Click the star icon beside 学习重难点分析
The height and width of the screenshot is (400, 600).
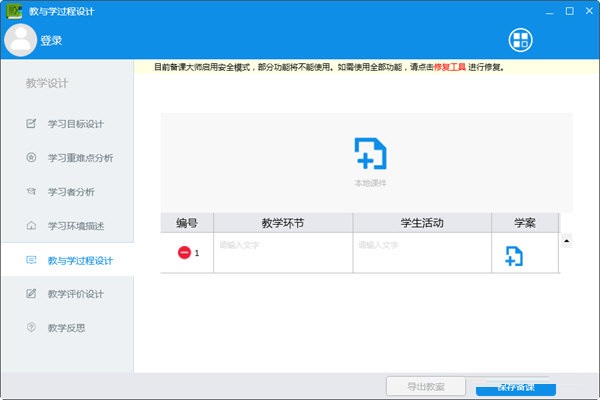point(31,157)
